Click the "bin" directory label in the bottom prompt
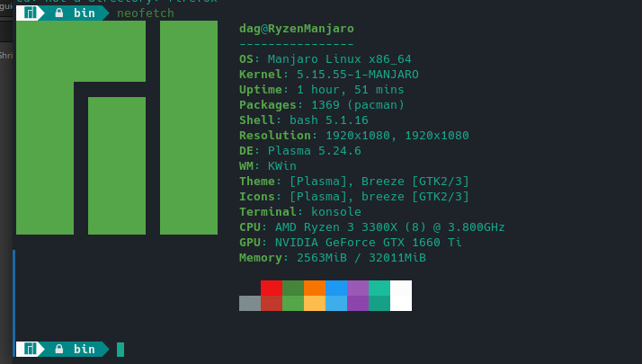The image size is (642, 364). click(85, 349)
